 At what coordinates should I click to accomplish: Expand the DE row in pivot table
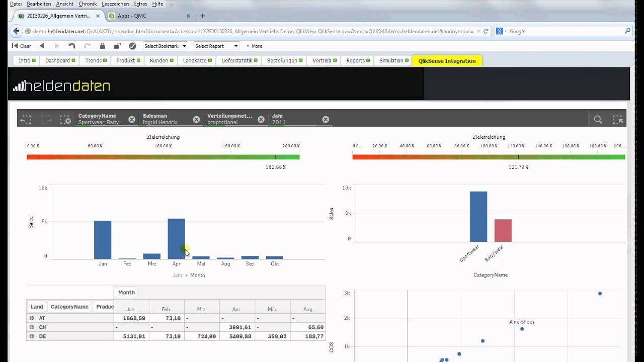coord(31,336)
